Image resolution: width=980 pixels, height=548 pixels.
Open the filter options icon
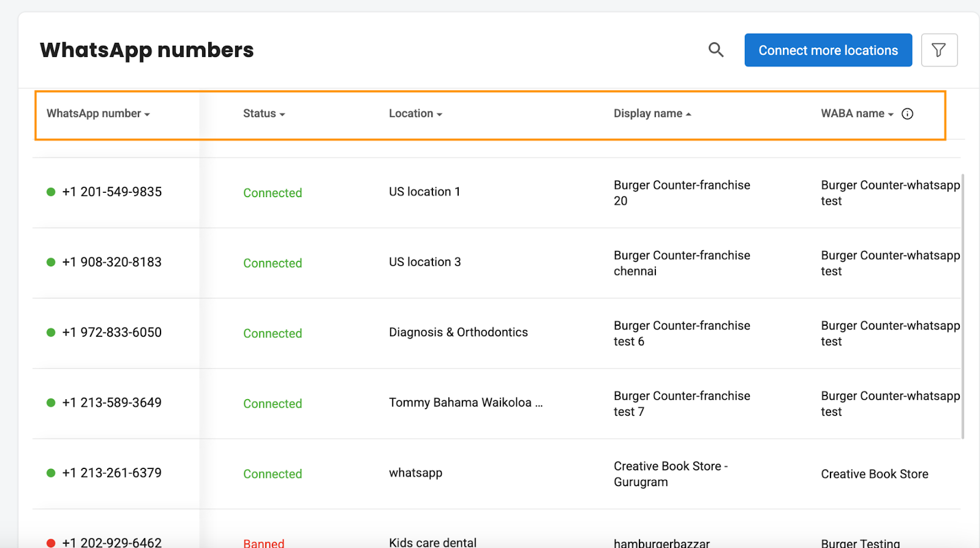[x=939, y=50]
